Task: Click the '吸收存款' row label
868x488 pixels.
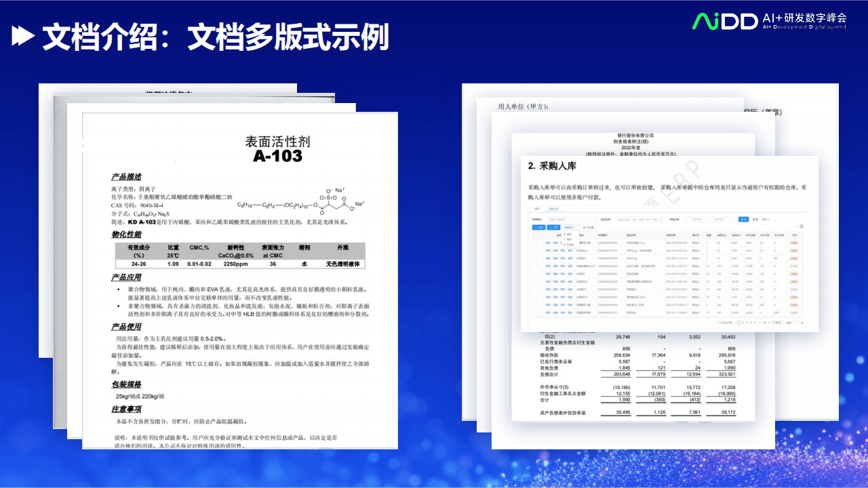Action: tap(550, 355)
